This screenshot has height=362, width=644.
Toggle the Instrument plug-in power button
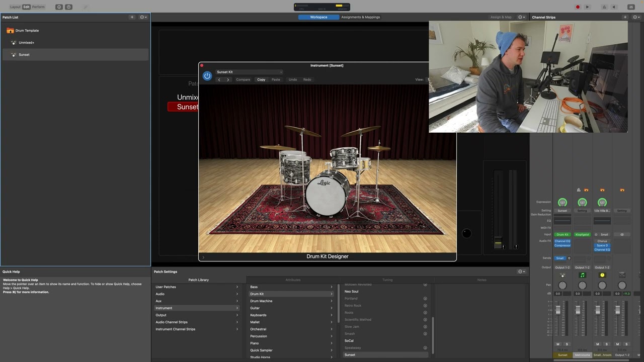tap(207, 76)
